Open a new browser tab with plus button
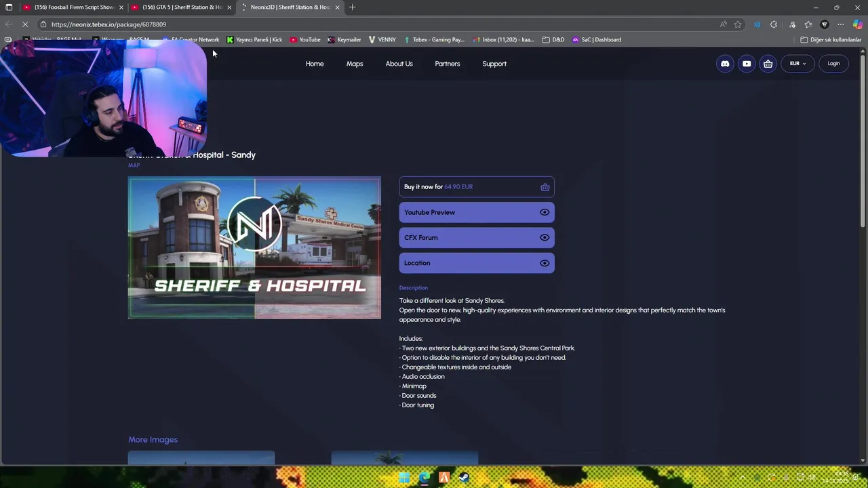The image size is (868, 488). pos(352,7)
